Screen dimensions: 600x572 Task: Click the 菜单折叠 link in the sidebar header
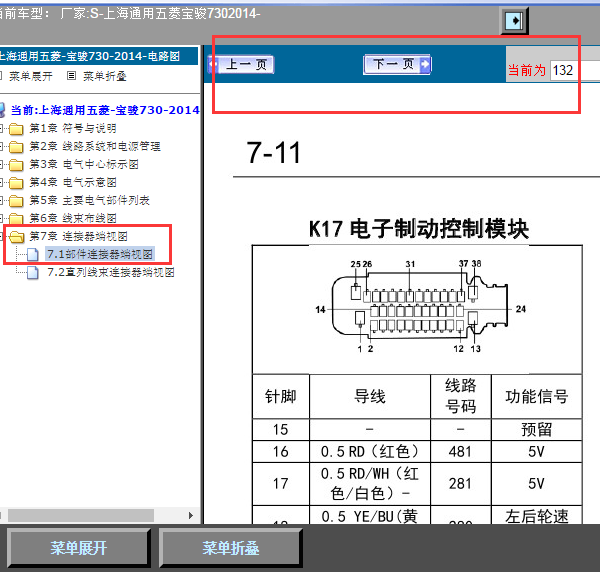[x=105, y=76]
